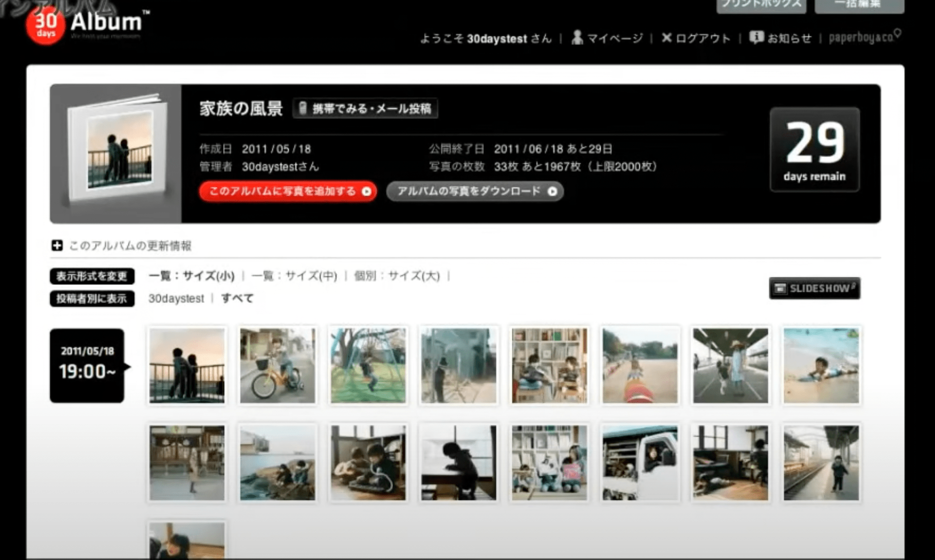
Task: Click arrow icon on the red add-photos button
Action: pyautogui.click(x=366, y=191)
